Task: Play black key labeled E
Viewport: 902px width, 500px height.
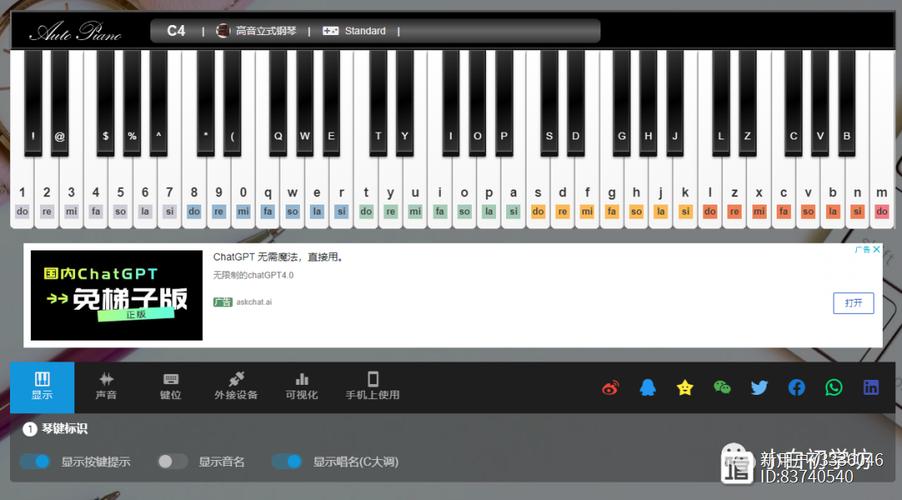Action: pyautogui.click(x=331, y=104)
